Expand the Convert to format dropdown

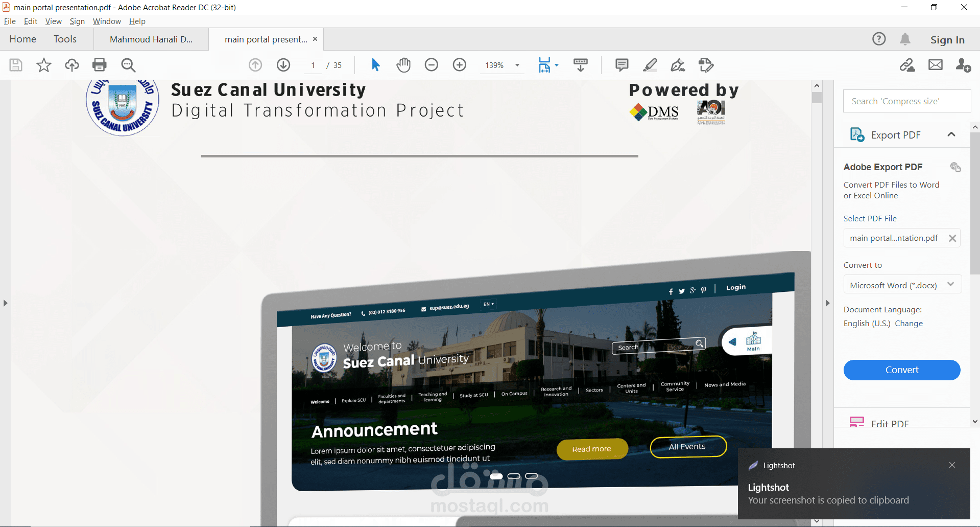(x=950, y=284)
